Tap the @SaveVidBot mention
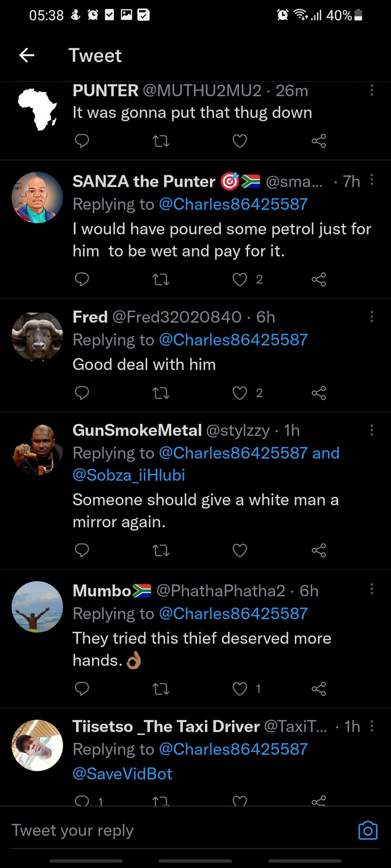The image size is (391, 868). pos(122,774)
